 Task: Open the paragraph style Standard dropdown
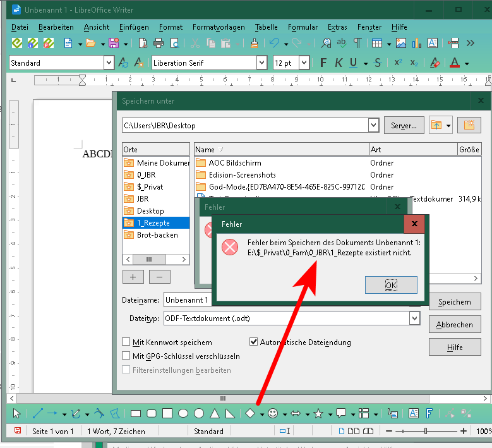click(109, 63)
